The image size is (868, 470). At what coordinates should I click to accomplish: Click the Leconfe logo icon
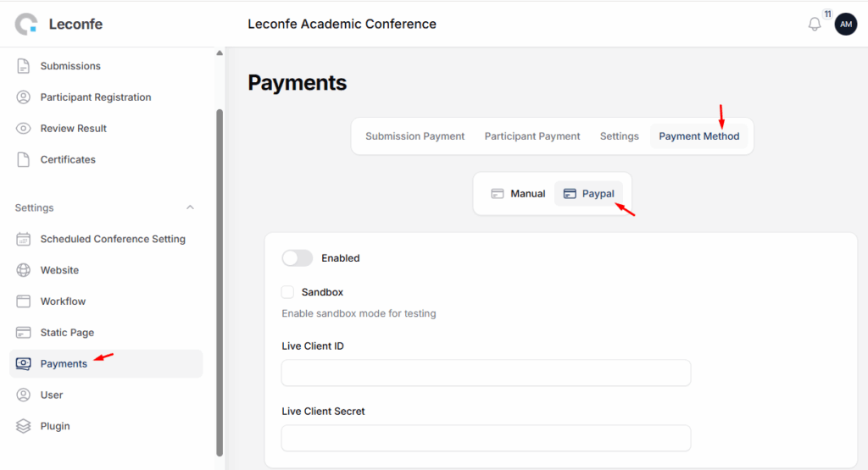pyautogui.click(x=26, y=25)
